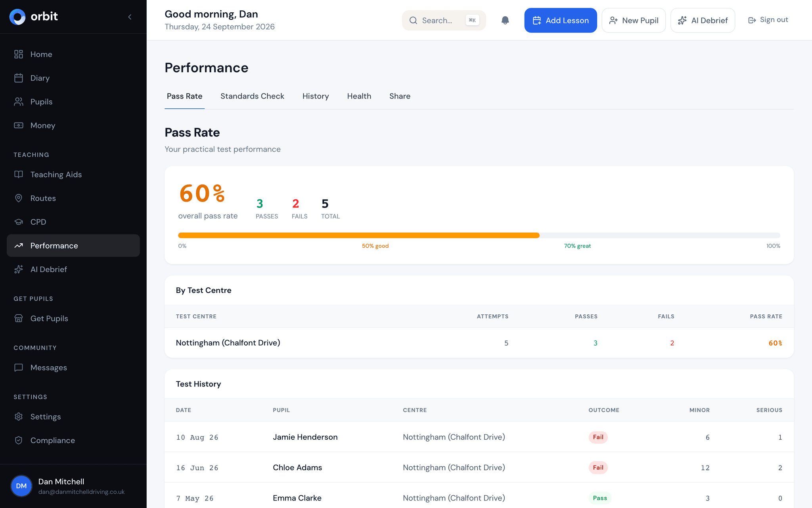This screenshot has height=508, width=812.
Task: Click the 70% great marker label
Action: click(x=577, y=246)
